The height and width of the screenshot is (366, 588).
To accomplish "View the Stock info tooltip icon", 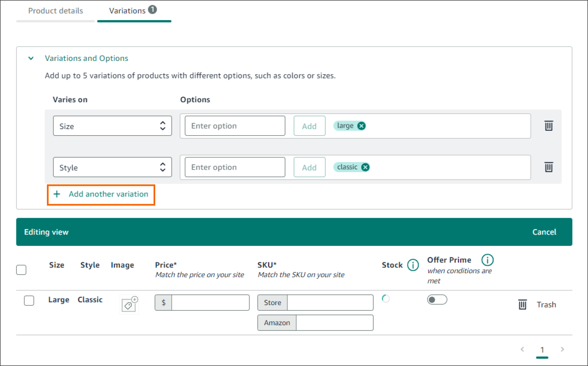I will (x=414, y=265).
